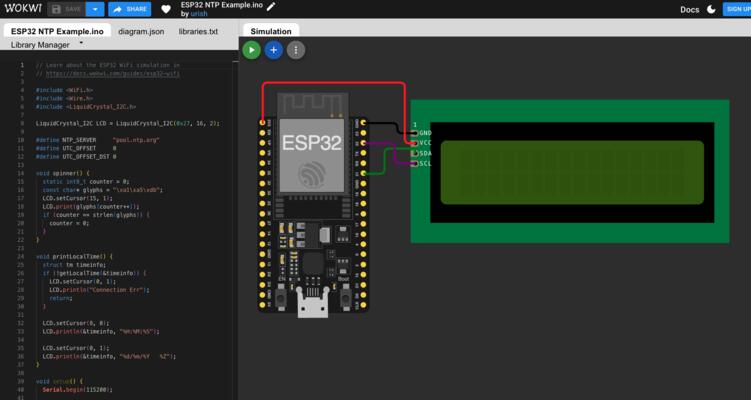Open author link urish
This screenshot has height=400, width=751.
pos(199,14)
